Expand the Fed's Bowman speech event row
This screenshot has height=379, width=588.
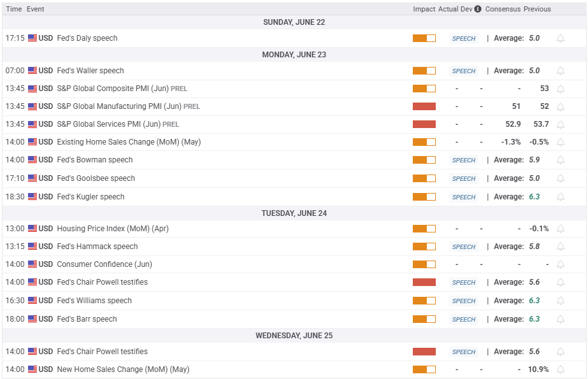(294, 160)
